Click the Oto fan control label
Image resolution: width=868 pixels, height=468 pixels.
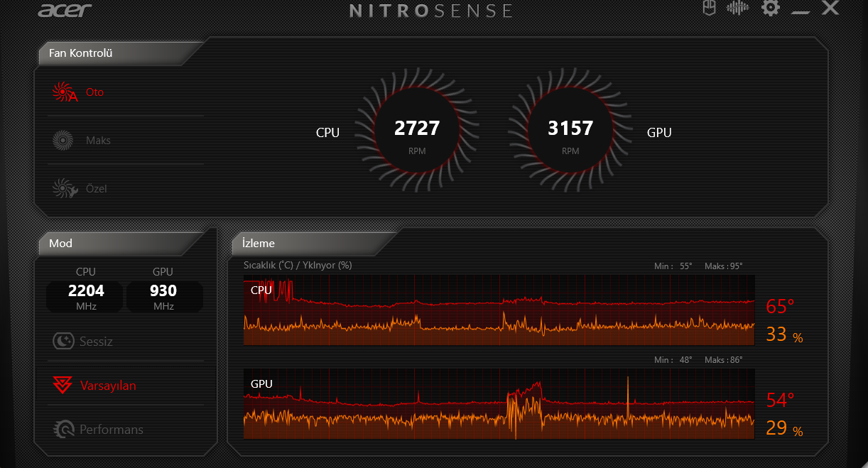tap(94, 92)
